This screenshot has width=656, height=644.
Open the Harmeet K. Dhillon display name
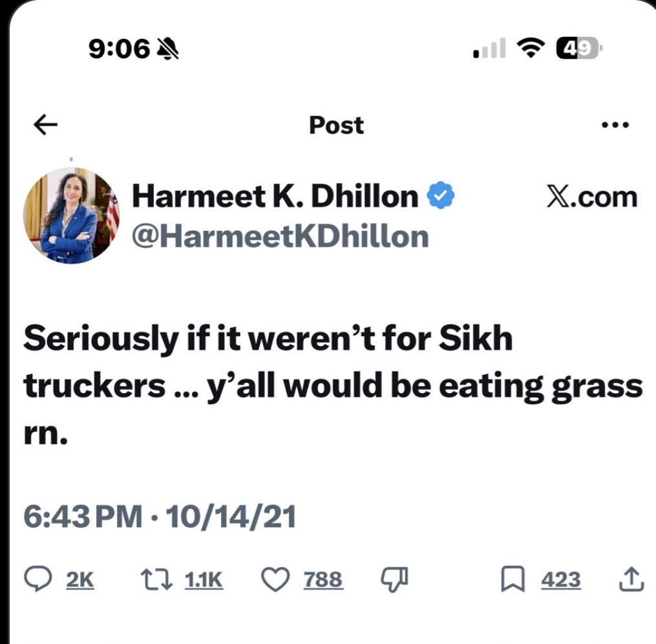pos(275,197)
